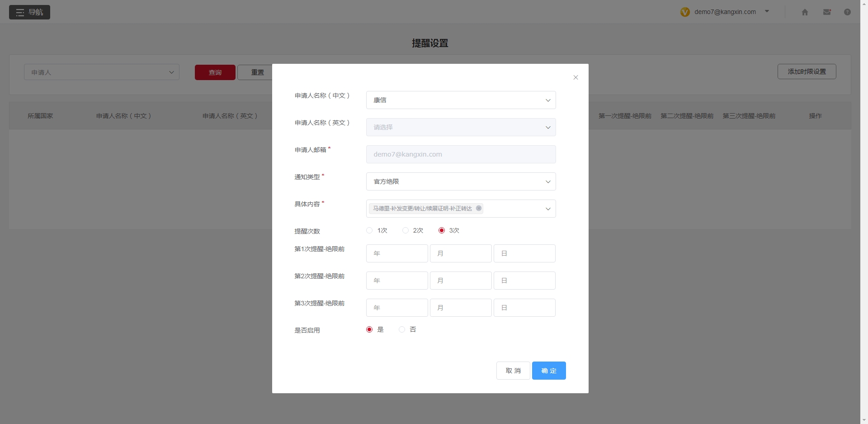868x424 pixels.
Task: Click the help question mark icon
Action: point(848,12)
